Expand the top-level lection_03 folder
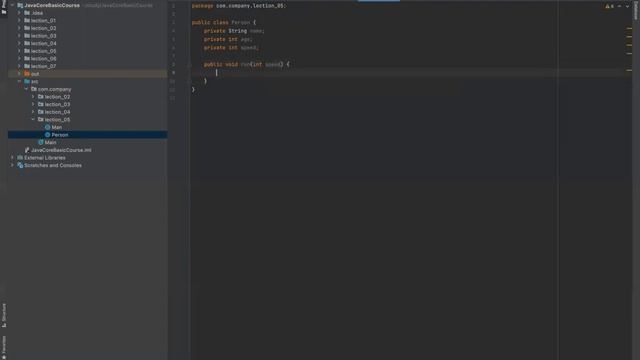This screenshot has width=640, height=360. pos(19,36)
